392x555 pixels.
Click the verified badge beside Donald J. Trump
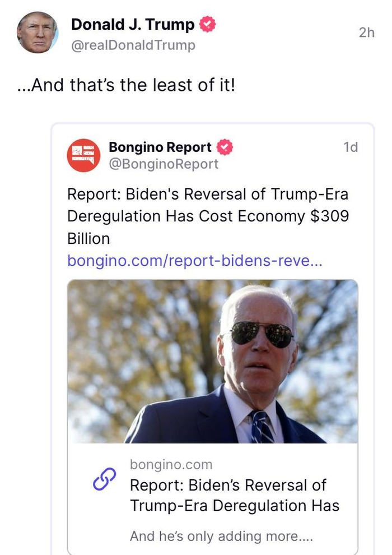click(x=208, y=25)
